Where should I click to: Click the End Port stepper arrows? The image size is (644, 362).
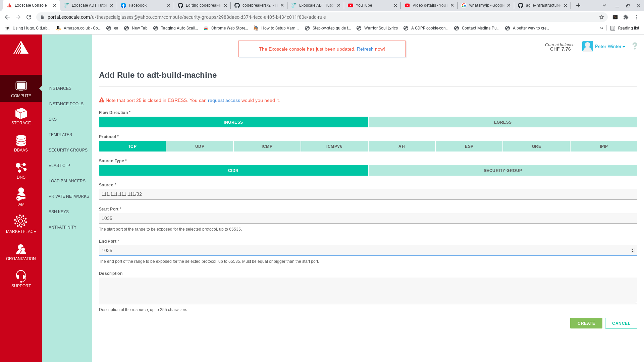[633, 251]
